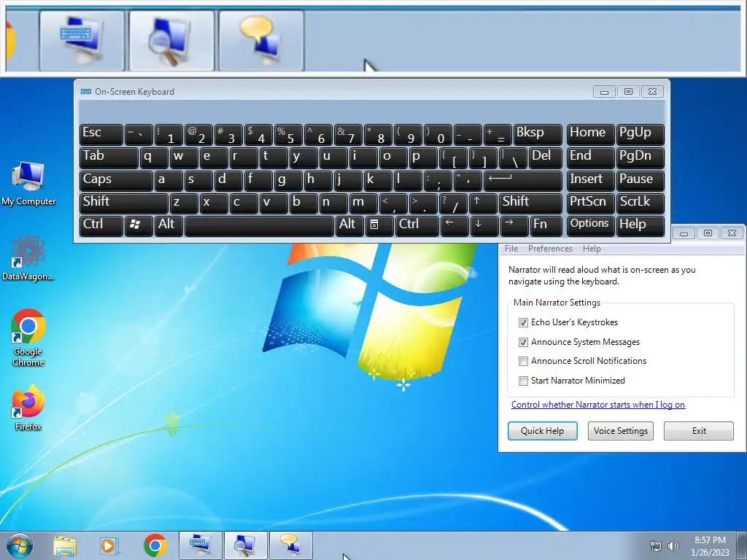This screenshot has width=747, height=560.
Task: Toggle the ScrLk key on On-Screen Keyboard
Action: coord(640,203)
